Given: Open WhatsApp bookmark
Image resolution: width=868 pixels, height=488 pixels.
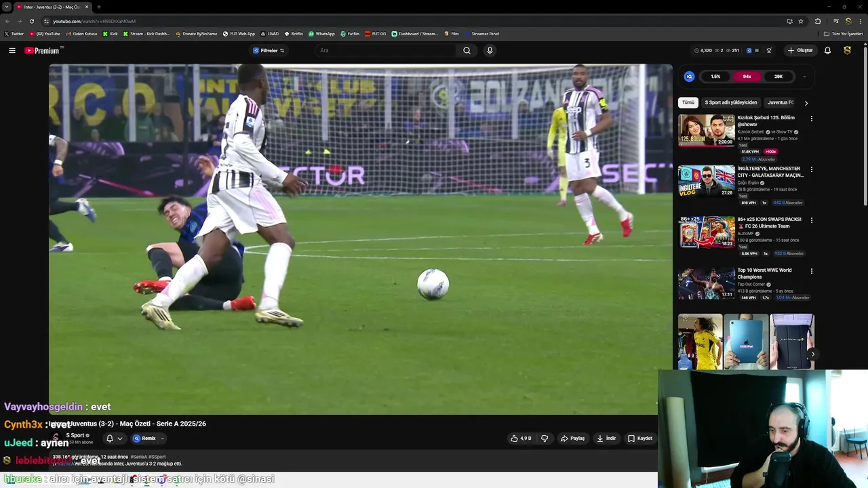Looking at the screenshot, I should [321, 33].
